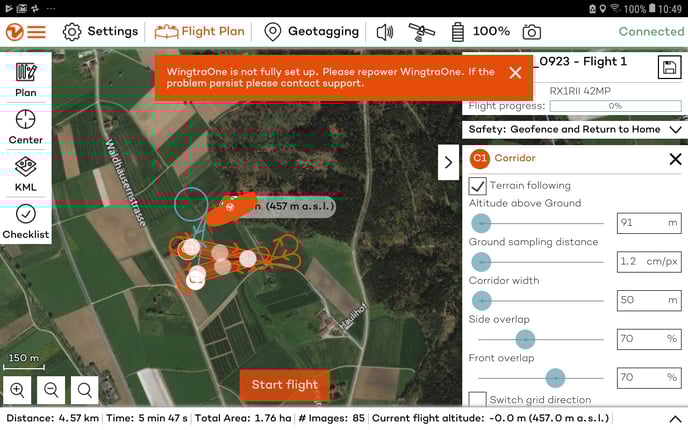
Task: Open the WingtraPilot hamburger menu
Action: (x=26, y=31)
